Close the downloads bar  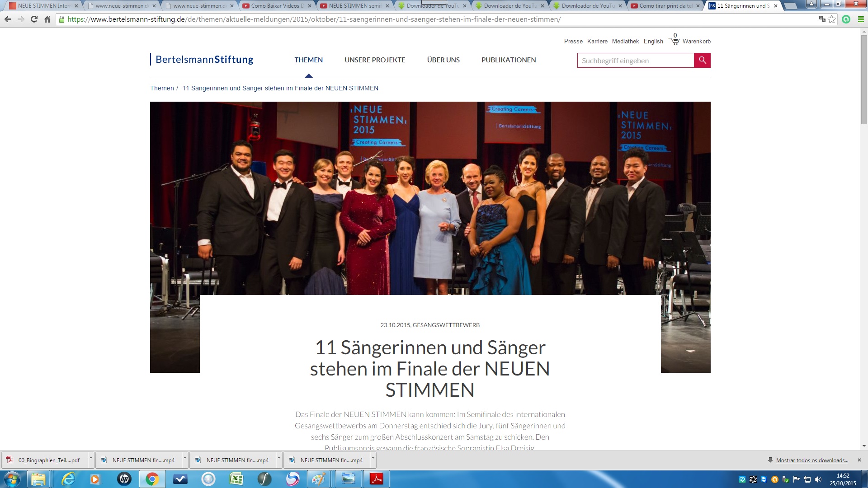[x=859, y=460]
